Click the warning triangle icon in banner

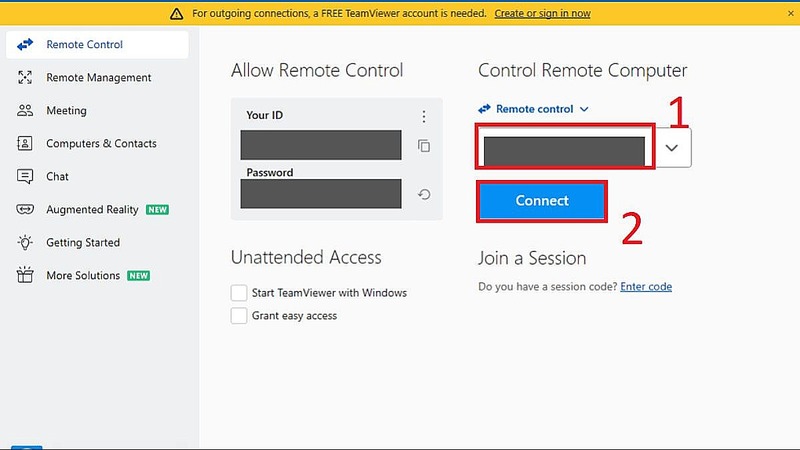pos(176,13)
